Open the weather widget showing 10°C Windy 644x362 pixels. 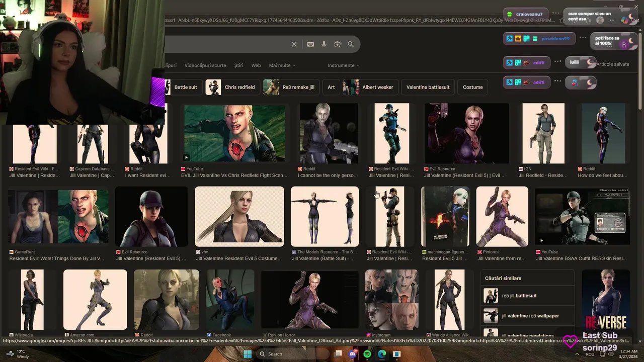point(18,354)
